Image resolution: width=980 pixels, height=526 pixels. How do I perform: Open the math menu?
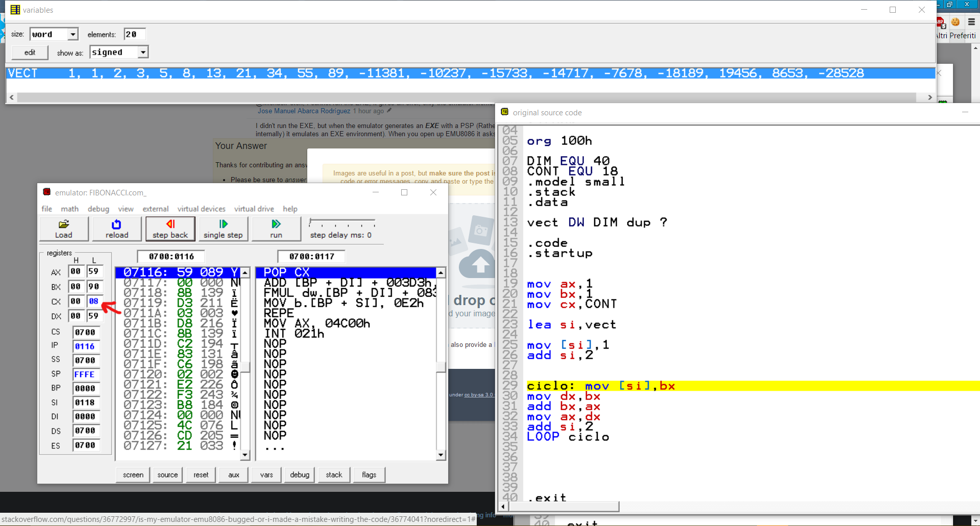click(x=70, y=209)
